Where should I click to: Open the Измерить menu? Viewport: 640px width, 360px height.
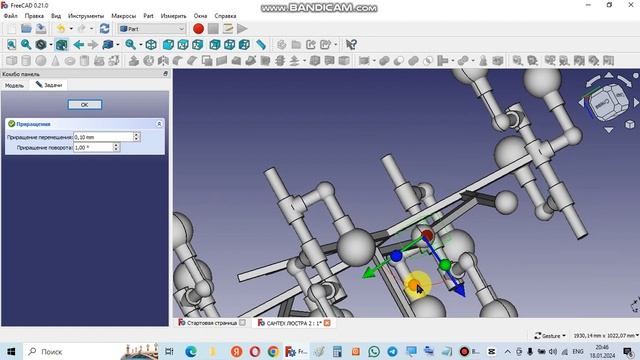173,16
